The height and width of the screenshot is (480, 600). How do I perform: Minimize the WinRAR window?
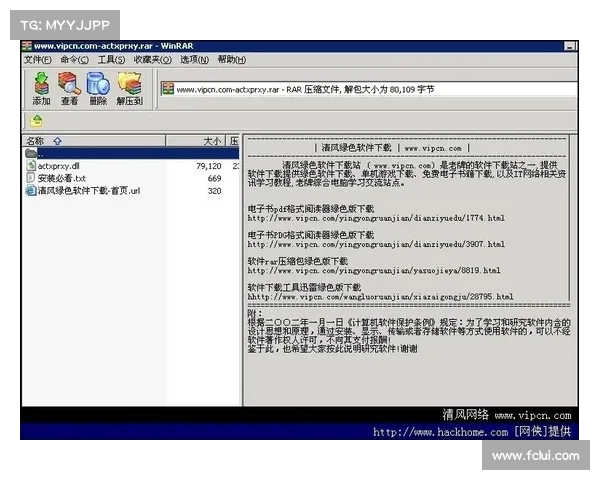coord(570,46)
